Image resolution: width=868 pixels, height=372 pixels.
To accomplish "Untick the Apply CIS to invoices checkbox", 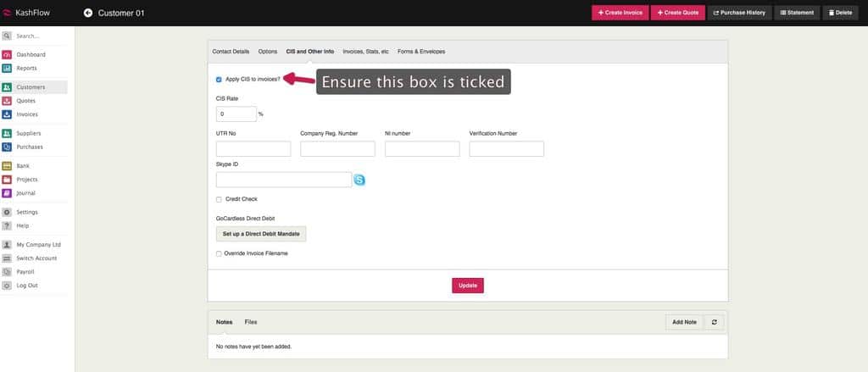I will point(220,79).
